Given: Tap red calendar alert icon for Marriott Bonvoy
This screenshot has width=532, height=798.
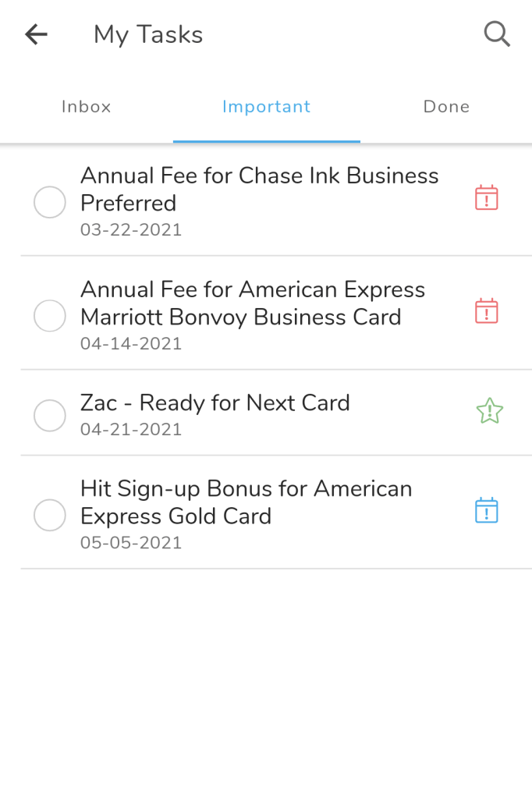Looking at the screenshot, I should [x=487, y=311].
